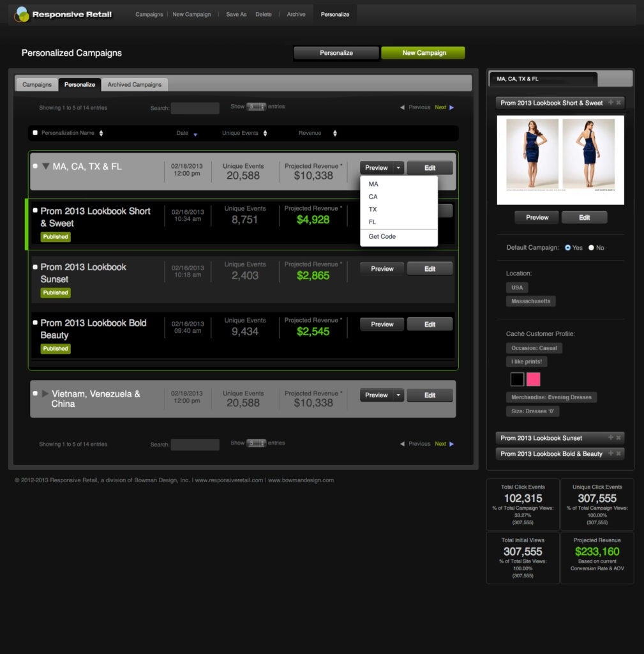The width and height of the screenshot is (644, 654).
Task: Sort by Personalization Name arrows
Action: (x=101, y=133)
